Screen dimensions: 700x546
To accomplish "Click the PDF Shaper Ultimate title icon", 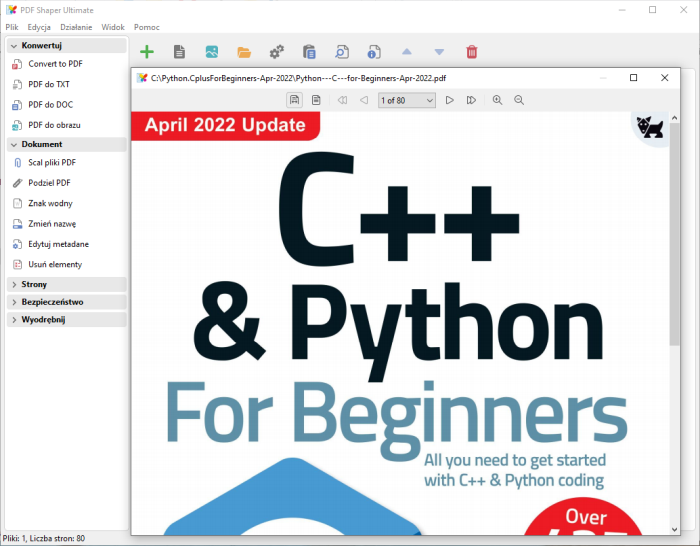I will point(11,10).
